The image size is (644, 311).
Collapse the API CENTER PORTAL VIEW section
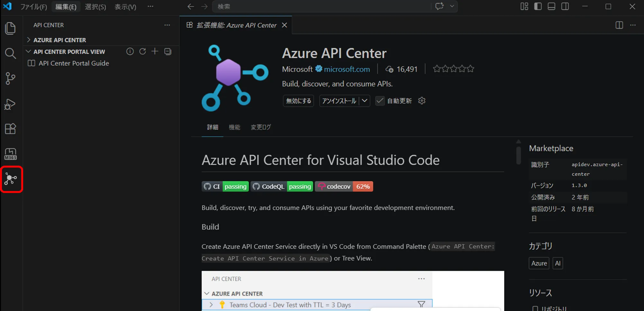click(x=69, y=52)
